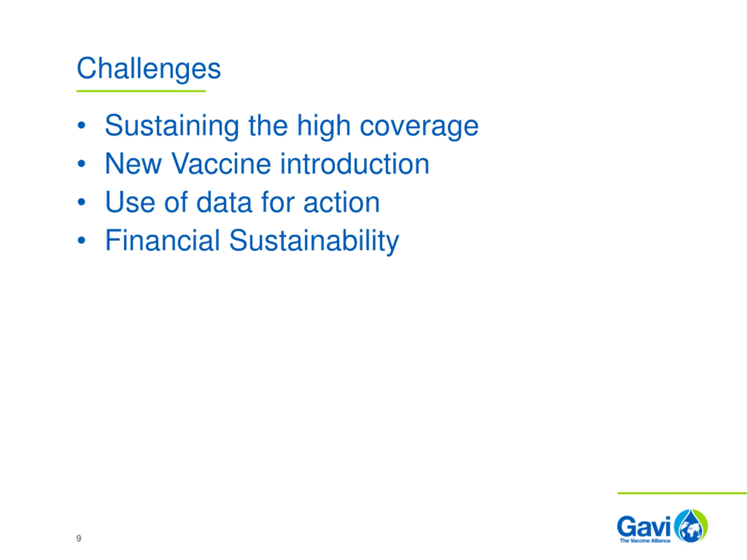747x560 pixels.
Task: Click The Vaccine Alliance tagline
Action: pos(645,541)
